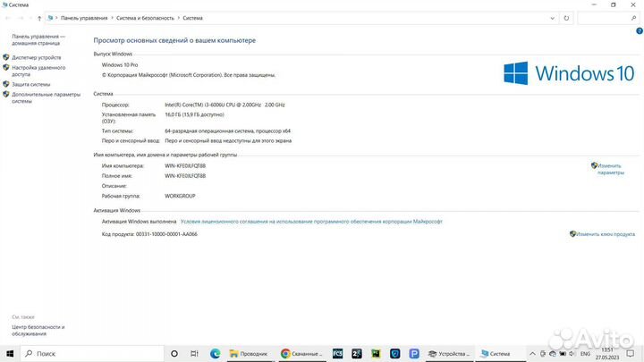Click the shield icon beside Диспетчер устройств
The width and height of the screenshot is (644, 362).
point(5,57)
